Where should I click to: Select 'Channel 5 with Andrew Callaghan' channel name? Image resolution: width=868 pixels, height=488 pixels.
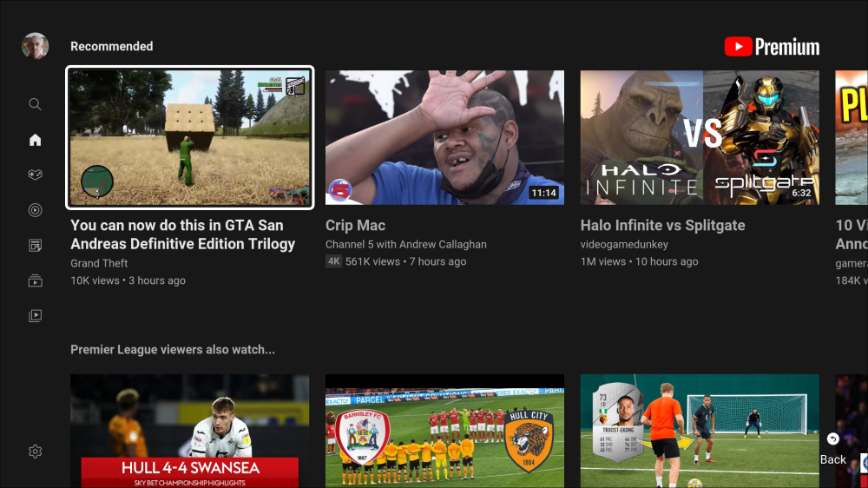coord(405,244)
